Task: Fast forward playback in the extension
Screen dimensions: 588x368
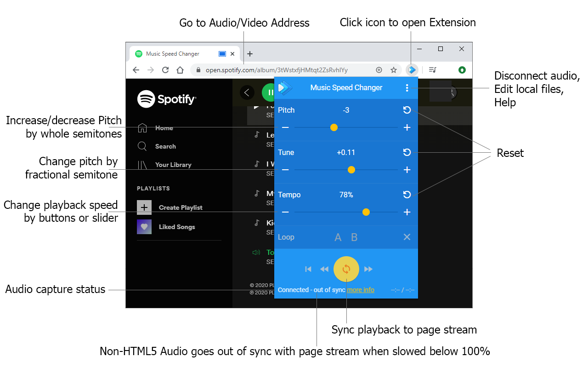Action: [368, 269]
